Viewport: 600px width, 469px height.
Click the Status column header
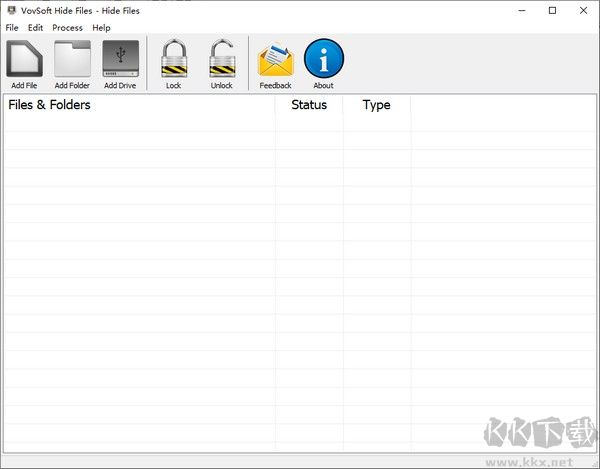click(x=309, y=105)
